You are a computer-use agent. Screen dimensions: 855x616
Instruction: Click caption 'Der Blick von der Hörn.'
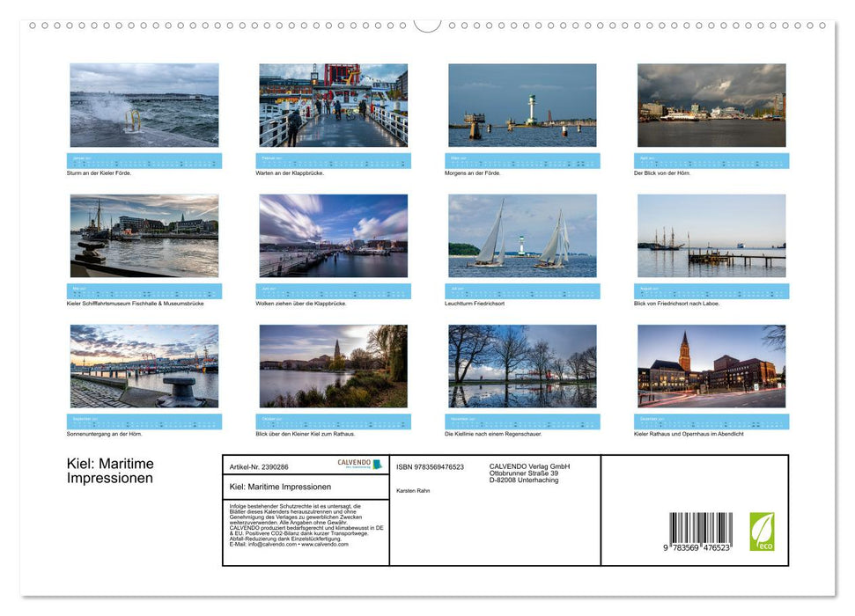662,173
